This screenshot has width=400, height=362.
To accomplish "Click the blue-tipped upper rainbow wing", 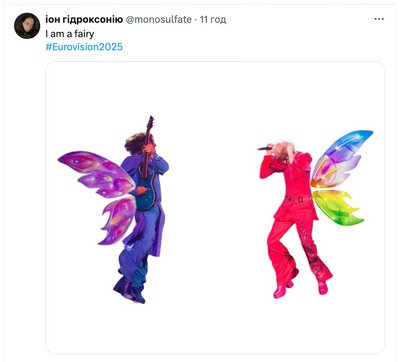I will 340,158.
